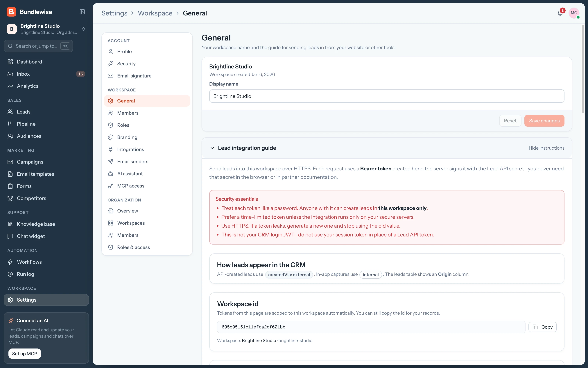The width and height of the screenshot is (588, 368).
Task: Open Profile settings
Action: [x=147, y=52]
